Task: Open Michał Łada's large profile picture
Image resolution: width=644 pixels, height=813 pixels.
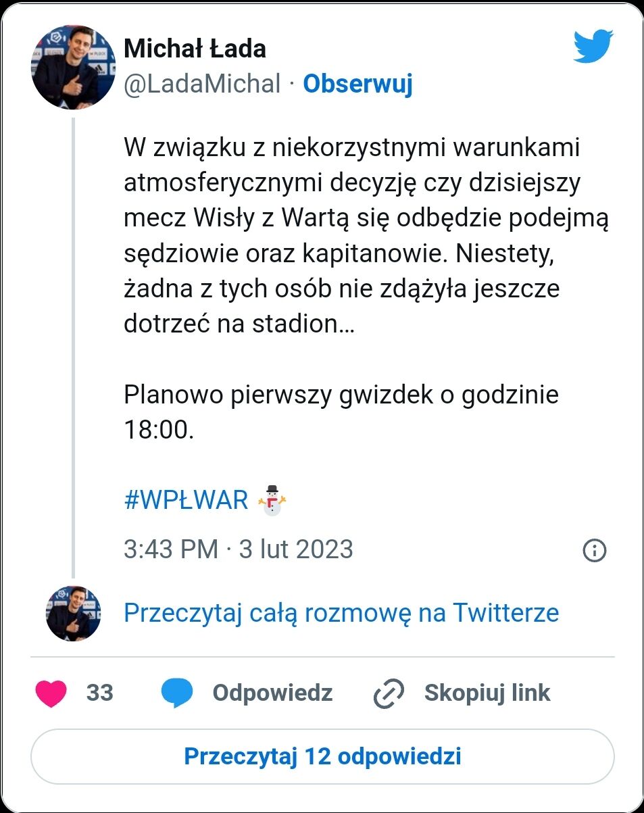Action: pos(73,67)
